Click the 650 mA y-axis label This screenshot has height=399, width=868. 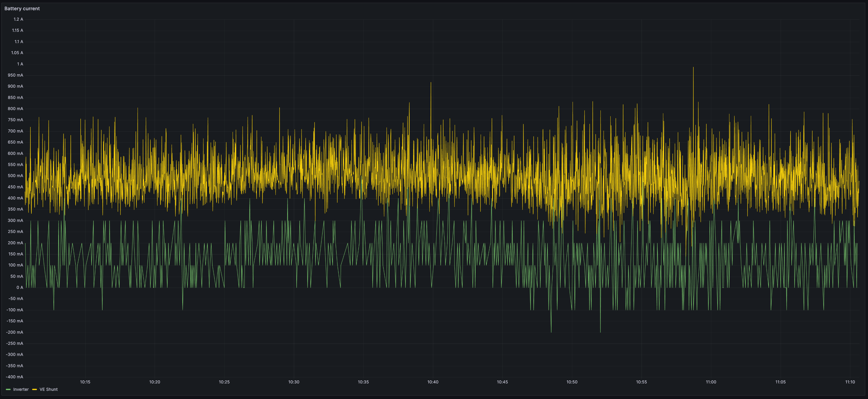pyautogui.click(x=16, y=142)
